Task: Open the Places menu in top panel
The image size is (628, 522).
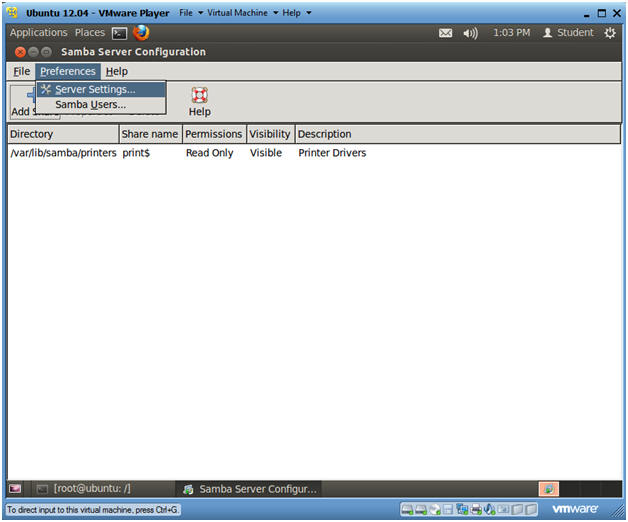Action: click(x=90, y=33)
